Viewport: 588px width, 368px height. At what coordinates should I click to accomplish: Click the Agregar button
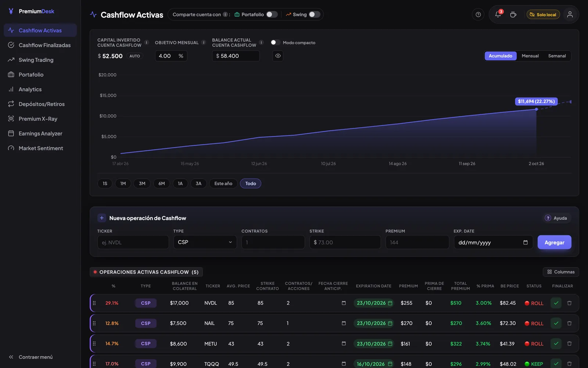pyautogui.click(x=554, y=242)
